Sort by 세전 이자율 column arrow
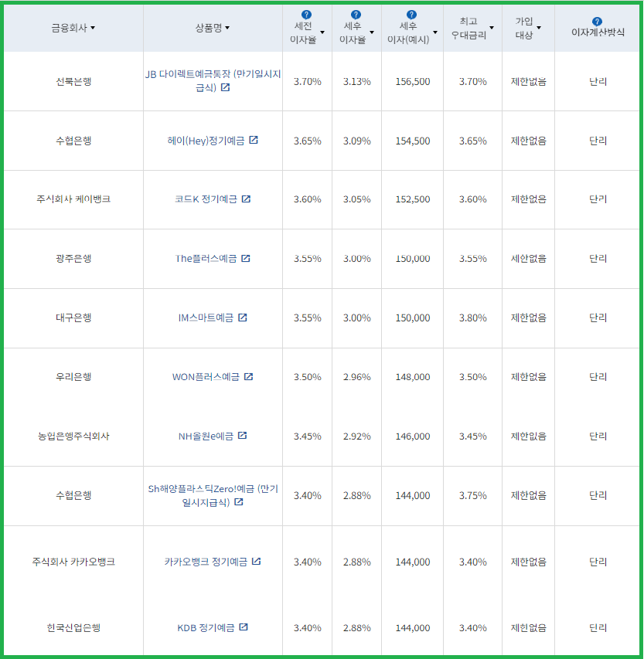This screenshot has width=644, height=659. (322, 32)
